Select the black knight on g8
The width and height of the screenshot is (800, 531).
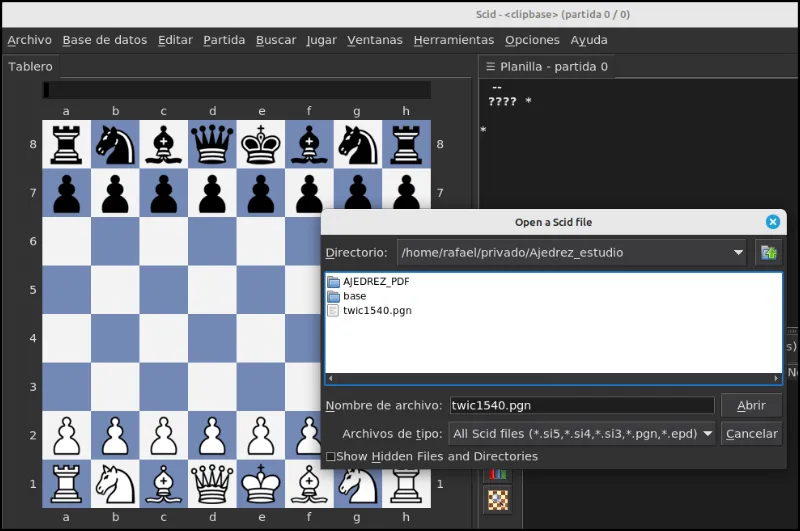[x=358, y=144]
